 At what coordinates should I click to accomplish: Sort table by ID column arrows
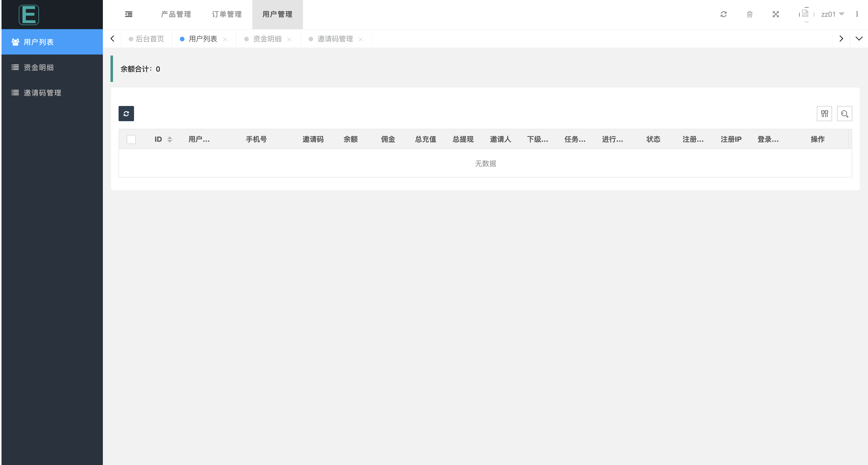point(169,139)
